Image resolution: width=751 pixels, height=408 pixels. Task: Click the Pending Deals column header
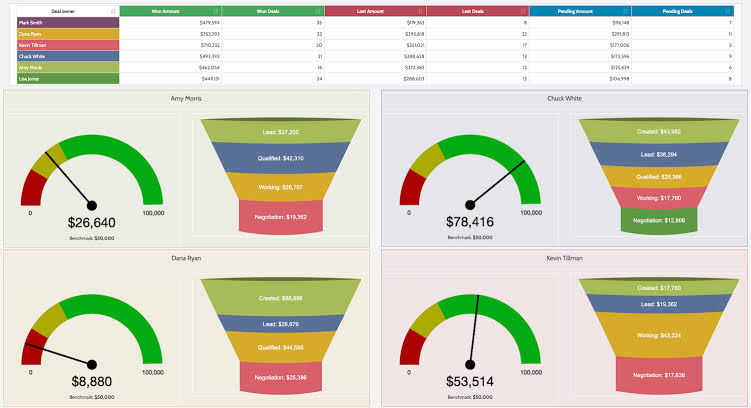click(x=682, y=10)
